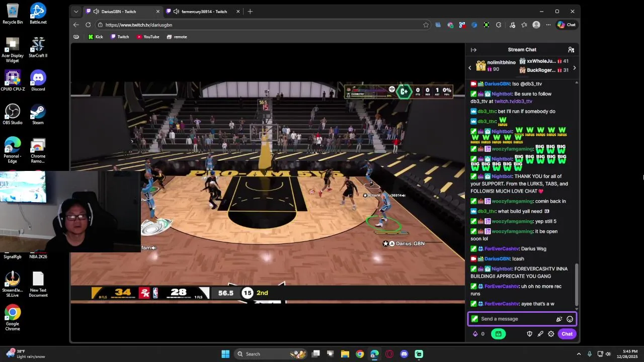Open nolimitbhino top gifter entry
The height and width of the screenshot is (362, 644).
tap(496, 65)
